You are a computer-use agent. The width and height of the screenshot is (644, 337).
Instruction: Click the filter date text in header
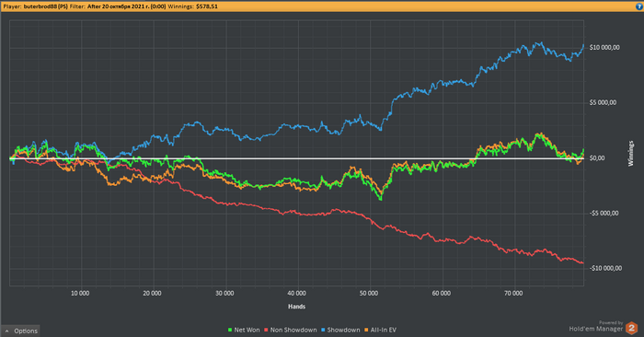127,6
